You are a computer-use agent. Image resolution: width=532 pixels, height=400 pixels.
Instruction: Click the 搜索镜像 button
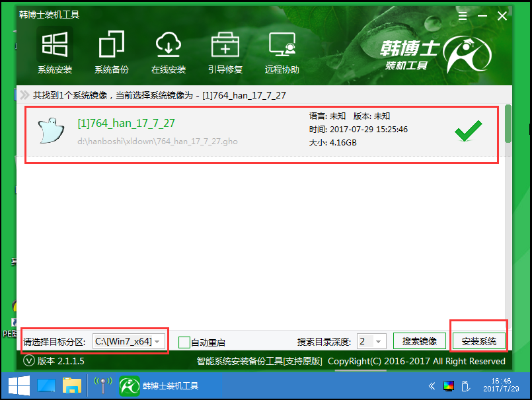(x=420, y=341)
